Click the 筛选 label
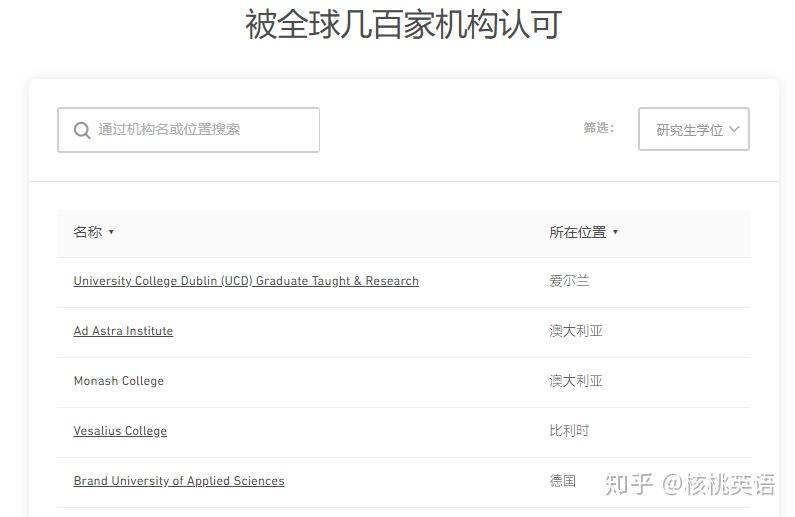 [x=598, y=128]
